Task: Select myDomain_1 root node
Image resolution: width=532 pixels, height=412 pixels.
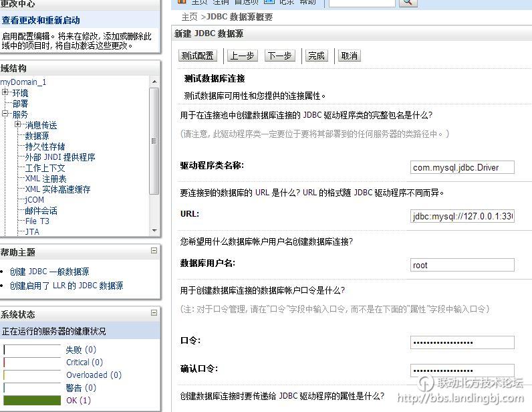Action: 23,82
